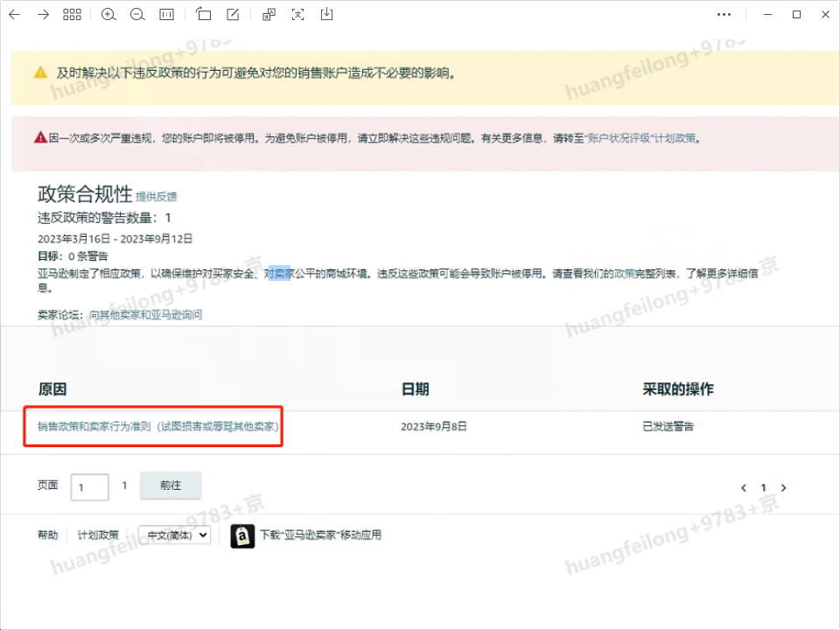Image resolution: width=840 pixels, height=630 pixels.
Task: Zoom out of the image
Action: click(x=137, y=15)
